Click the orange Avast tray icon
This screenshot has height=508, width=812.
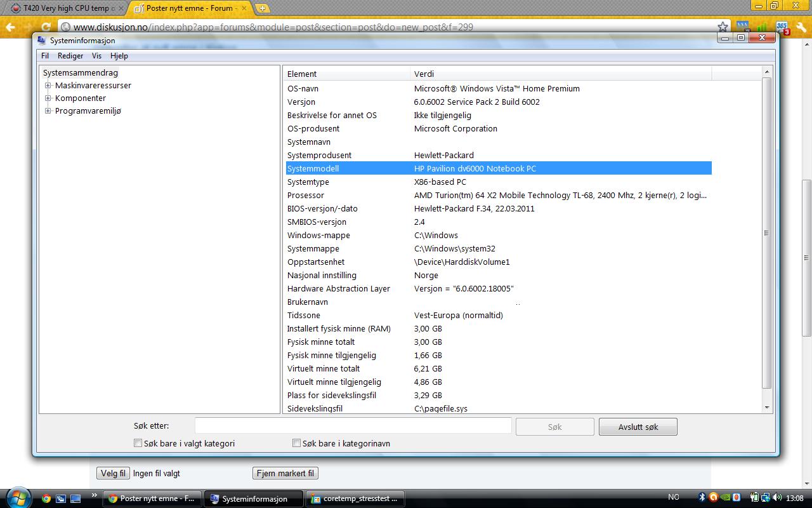point(714,498)
